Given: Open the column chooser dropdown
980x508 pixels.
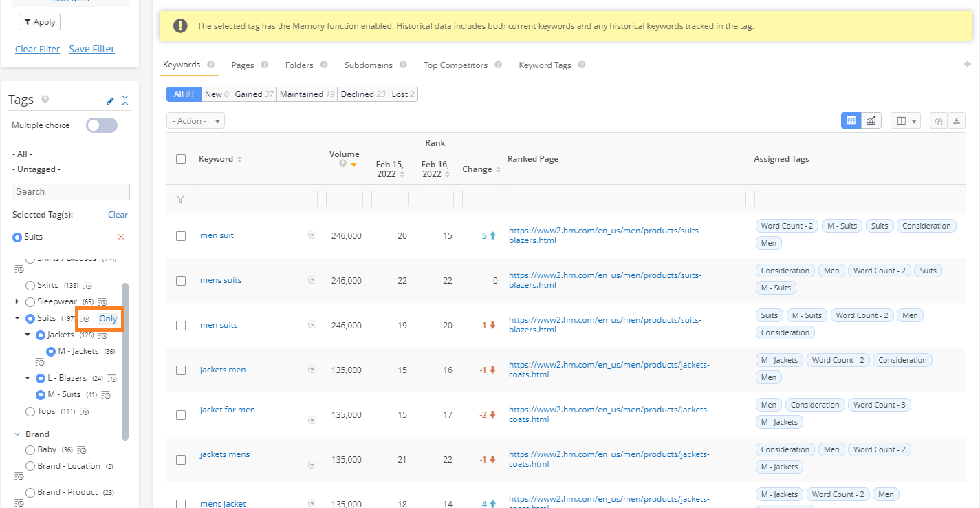Looking at the screenshot, I should (905, 120).
